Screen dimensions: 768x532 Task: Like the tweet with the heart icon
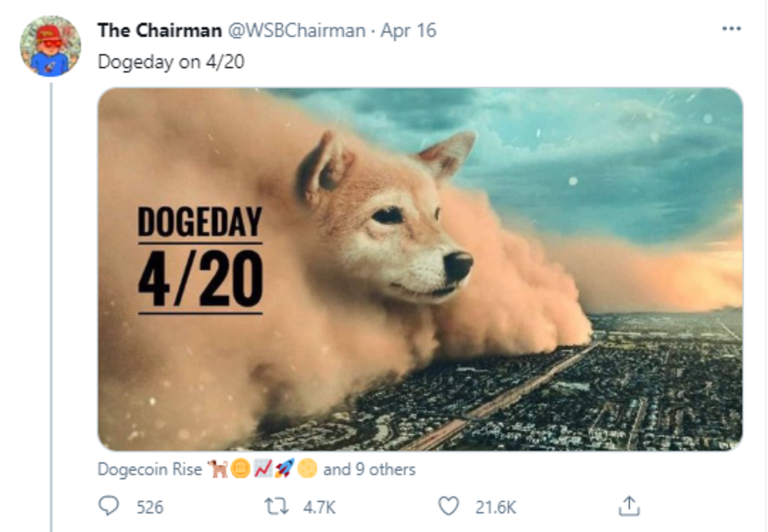[449, 507]
